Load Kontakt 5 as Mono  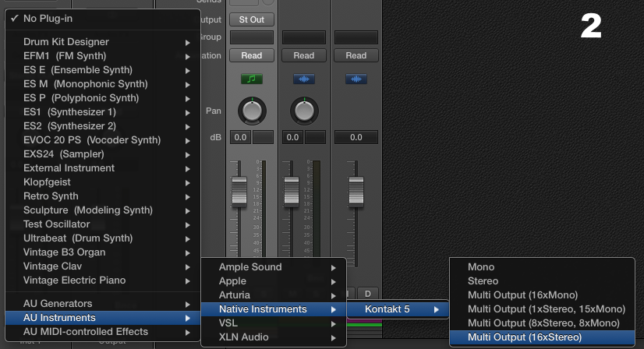click(x=542, y=267)
